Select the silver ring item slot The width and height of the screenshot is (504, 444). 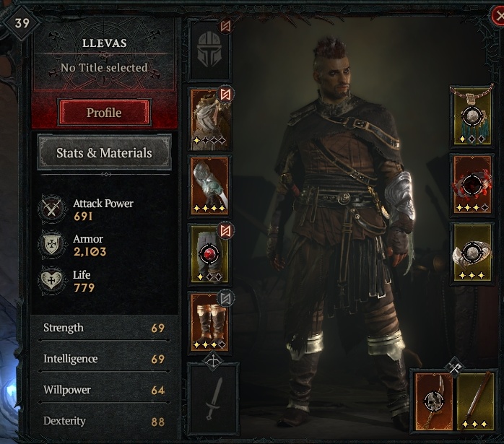coord(472,253)
